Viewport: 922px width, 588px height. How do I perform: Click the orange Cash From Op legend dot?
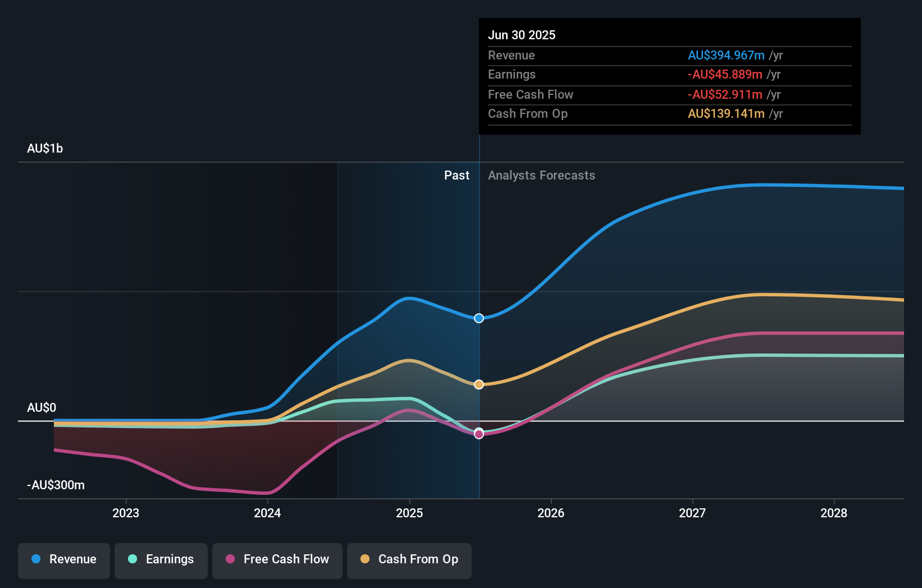tap(366, 559)
